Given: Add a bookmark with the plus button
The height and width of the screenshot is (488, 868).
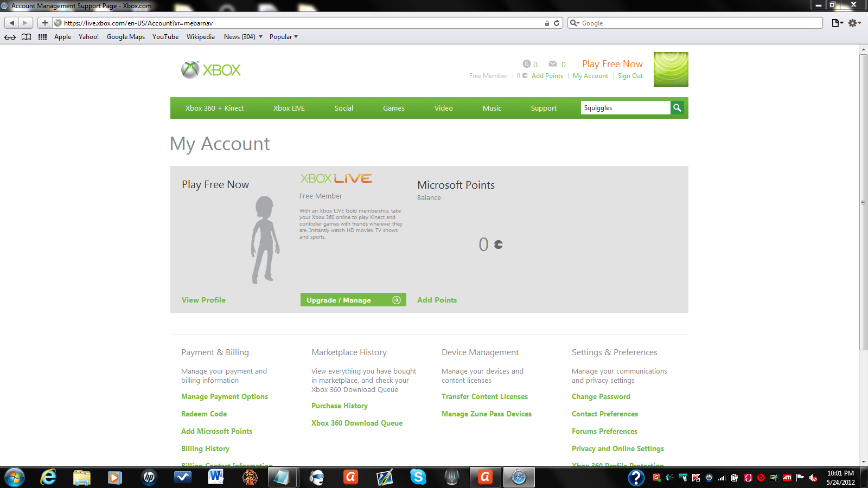Looking at the screenshot, I should coord(44,23).
